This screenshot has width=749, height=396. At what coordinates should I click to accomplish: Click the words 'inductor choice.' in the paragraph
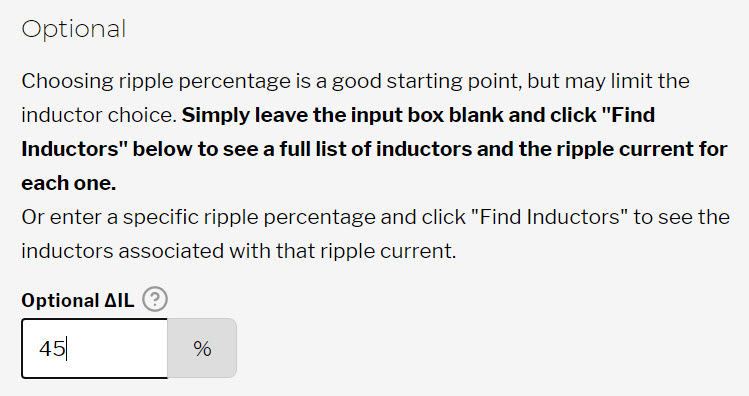point(99,115)
